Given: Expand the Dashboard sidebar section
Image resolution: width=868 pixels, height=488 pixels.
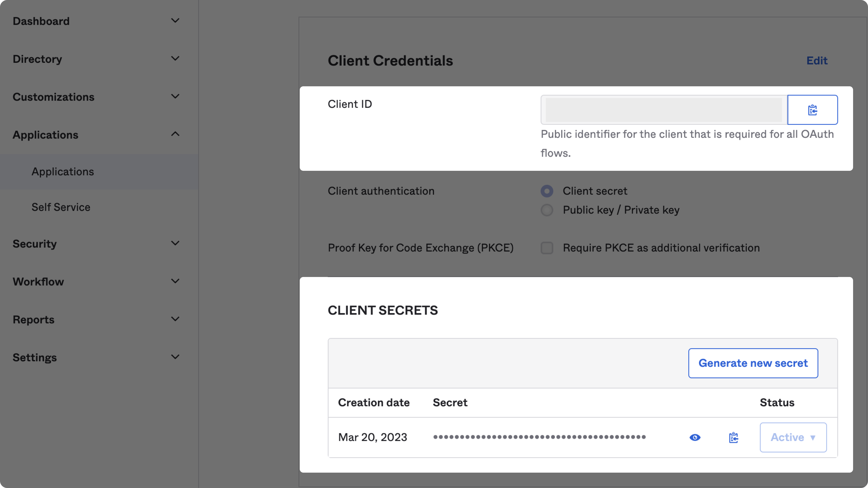Looking at the screenshot, I should (x=175, y=21).
